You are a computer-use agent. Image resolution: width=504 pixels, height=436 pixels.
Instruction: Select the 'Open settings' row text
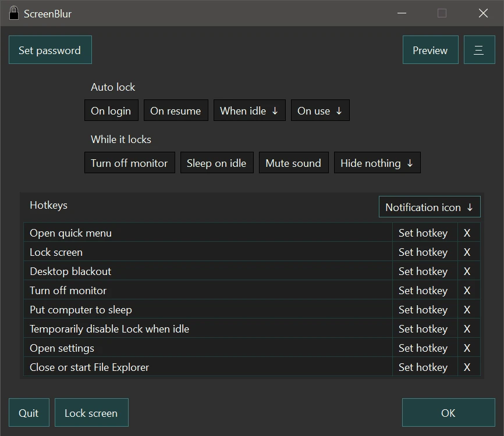(62, 348)
